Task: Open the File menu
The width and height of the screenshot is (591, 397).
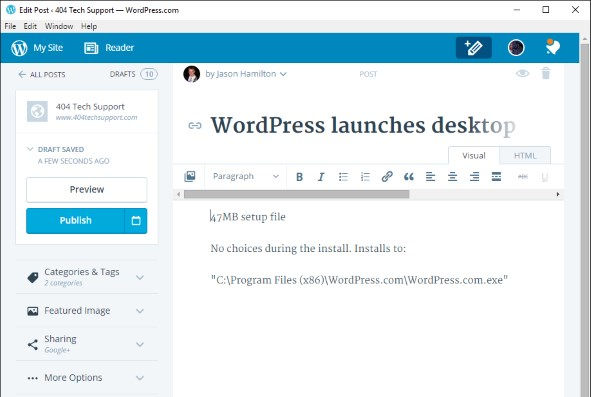Action: (x=10, y=26)
